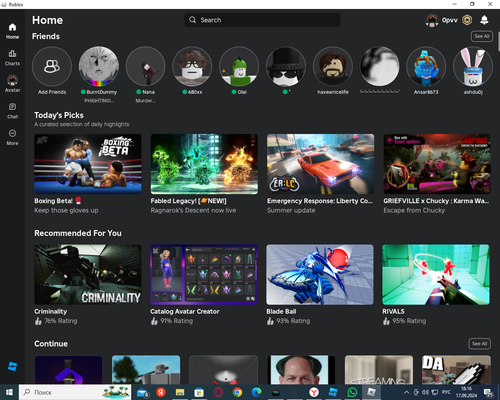
Task: Click See All next to Friends
Action: pos(482,36)
